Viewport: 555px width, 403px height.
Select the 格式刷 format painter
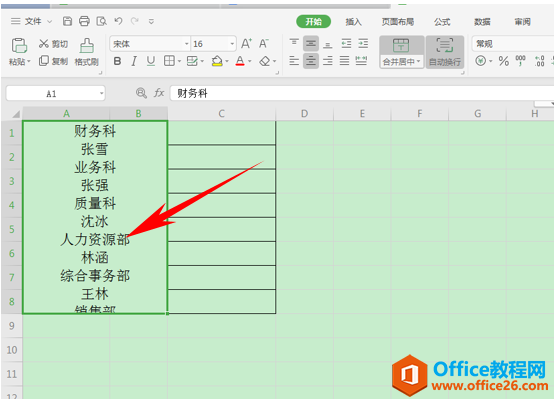[86, 52]
